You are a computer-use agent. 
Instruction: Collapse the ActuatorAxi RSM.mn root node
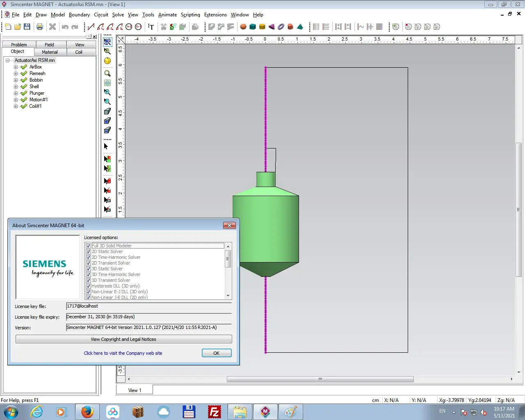(7, 60)
